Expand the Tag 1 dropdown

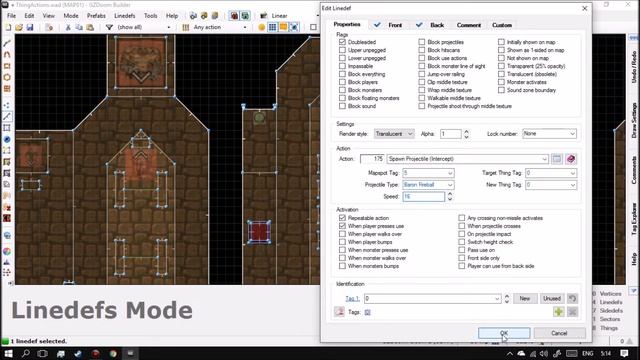pyautogui.click(x=497, y=298)
